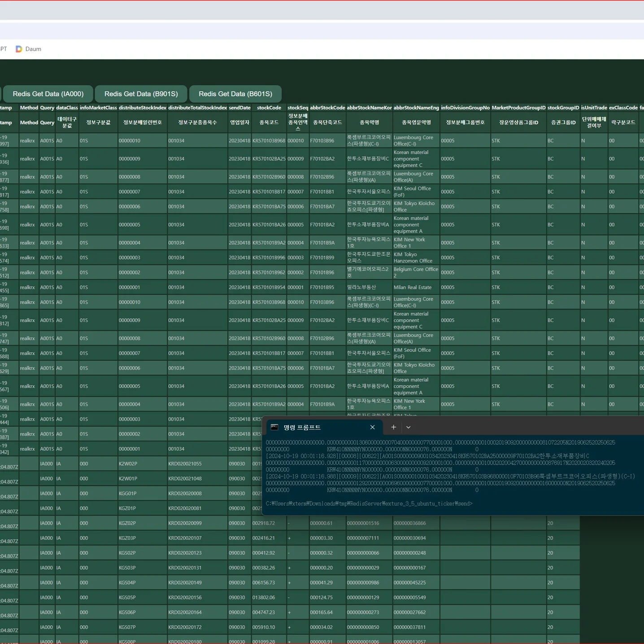Click the 종목영문약명 header cell
The width and height of the screenshot is (644, 644).
pos(416,122)
